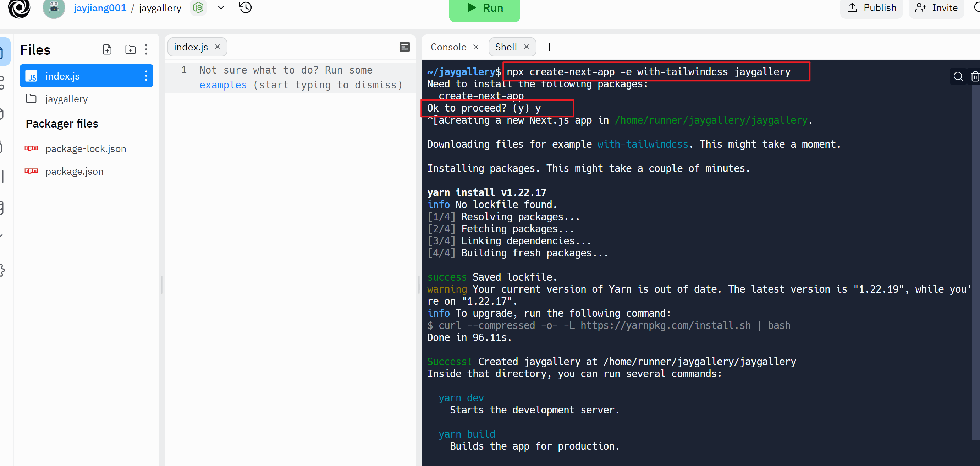Open package-lock.json in Packager files
This screenshot has width=980, height=466.
[x=86, y=148]
